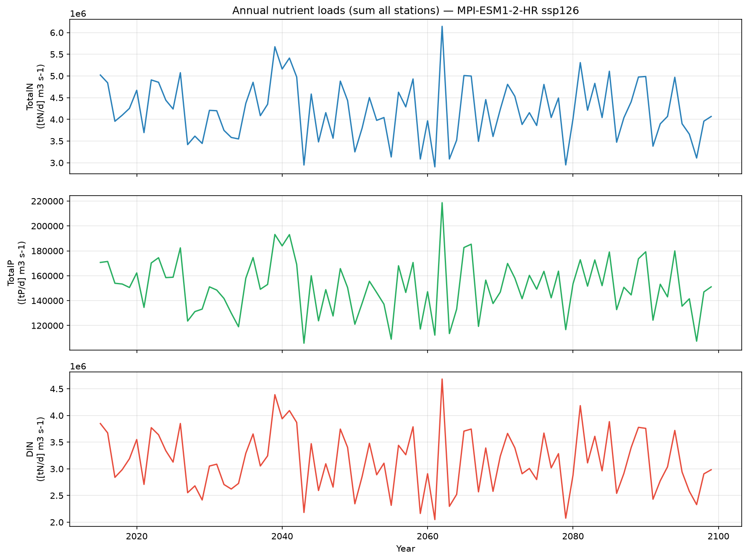Image resolution: width=748 pixels, height=560 pixels.
Task: Click the Year x-axis label
Action: click(x=405, y=549)
